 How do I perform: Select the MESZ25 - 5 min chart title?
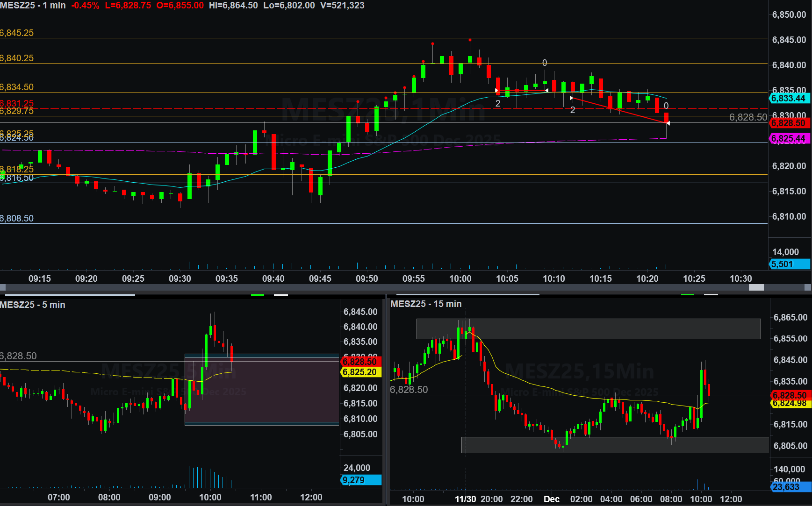click(33, 305)
